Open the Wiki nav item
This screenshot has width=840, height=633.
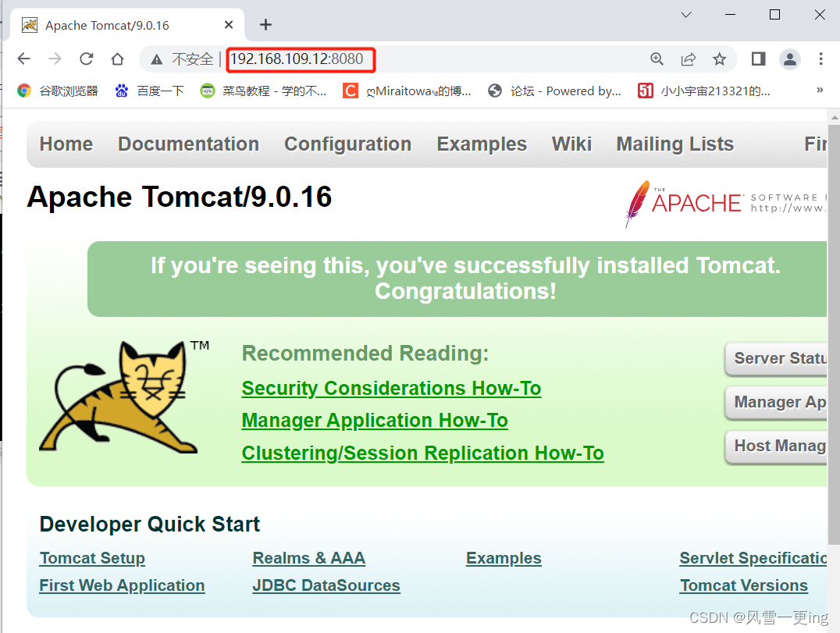pos(571,144)
